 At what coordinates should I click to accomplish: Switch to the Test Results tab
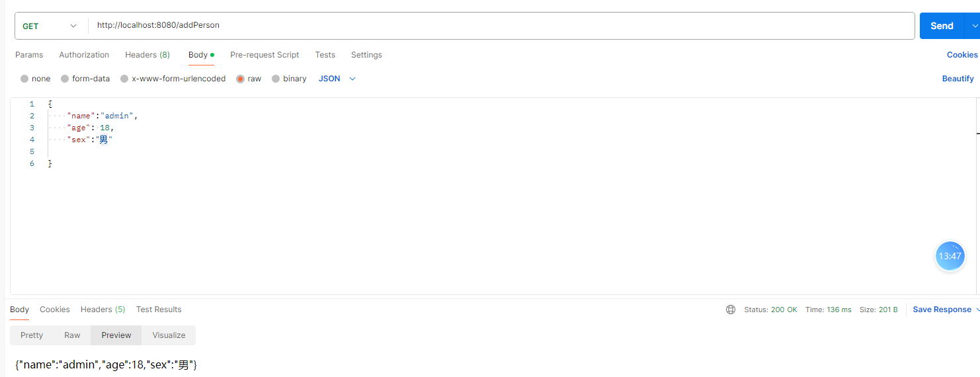(159, 310)
